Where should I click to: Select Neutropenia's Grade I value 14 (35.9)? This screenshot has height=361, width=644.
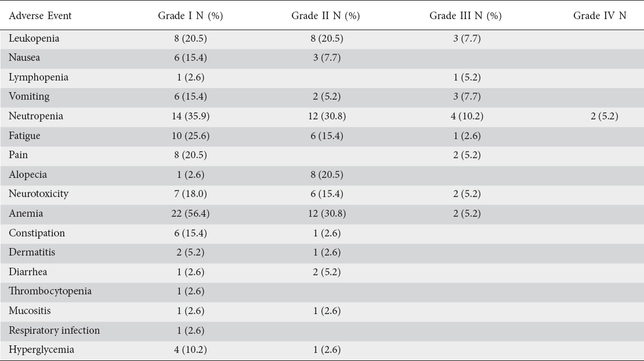coord(190,116)
